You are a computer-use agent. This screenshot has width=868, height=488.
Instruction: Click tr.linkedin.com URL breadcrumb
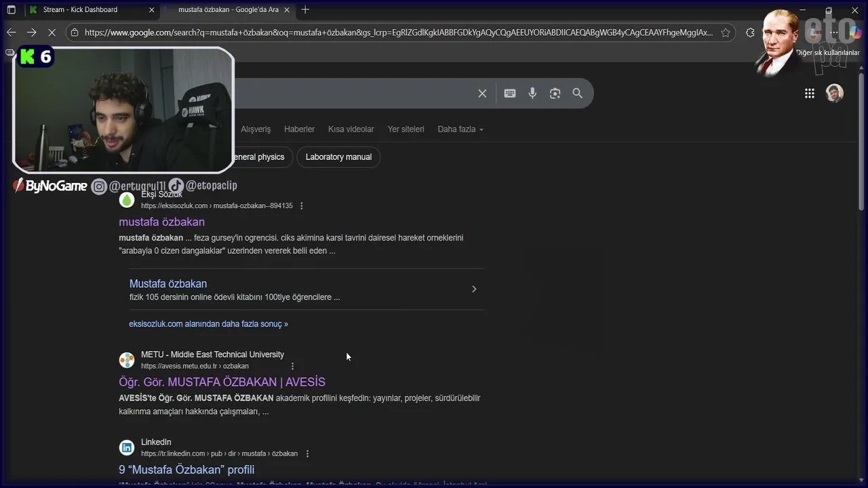pyautogui.click(x=219, y=453)
